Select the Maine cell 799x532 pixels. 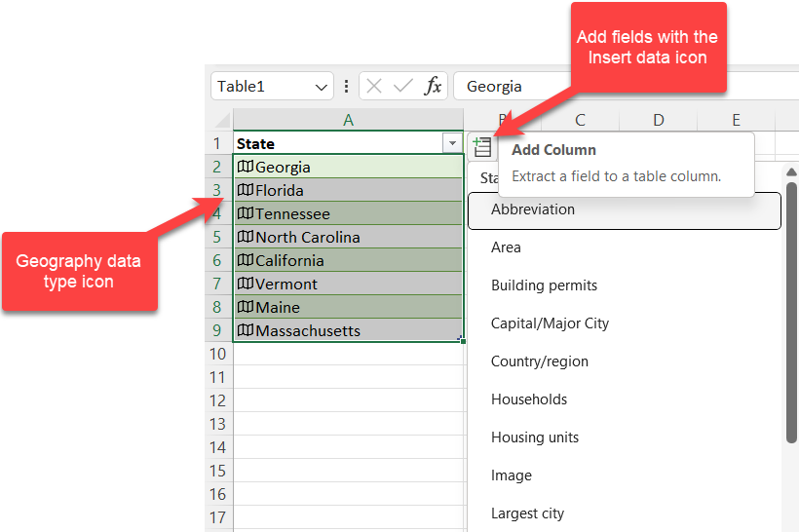(349, 307)
